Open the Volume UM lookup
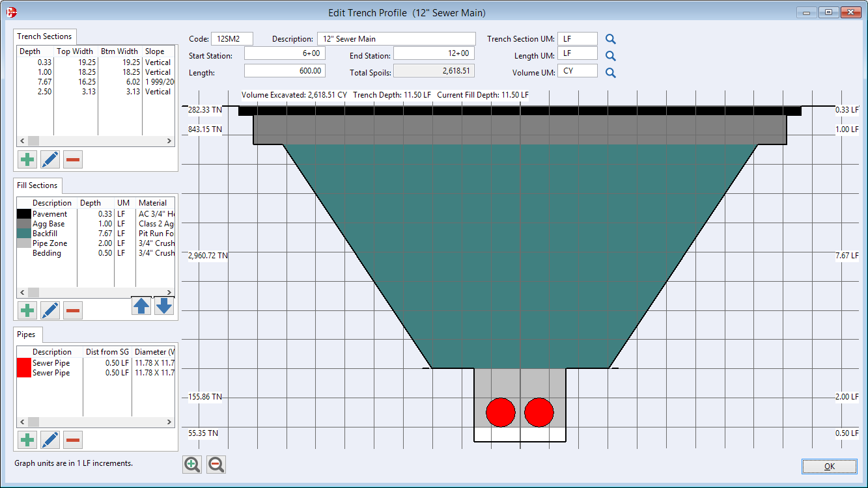868x488 pixels. 610,72
